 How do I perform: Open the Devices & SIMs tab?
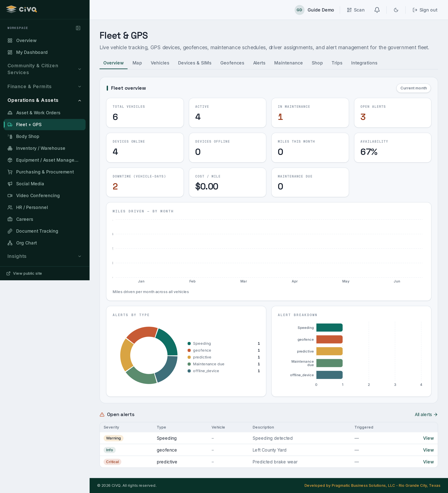click(x=195, y=63)
